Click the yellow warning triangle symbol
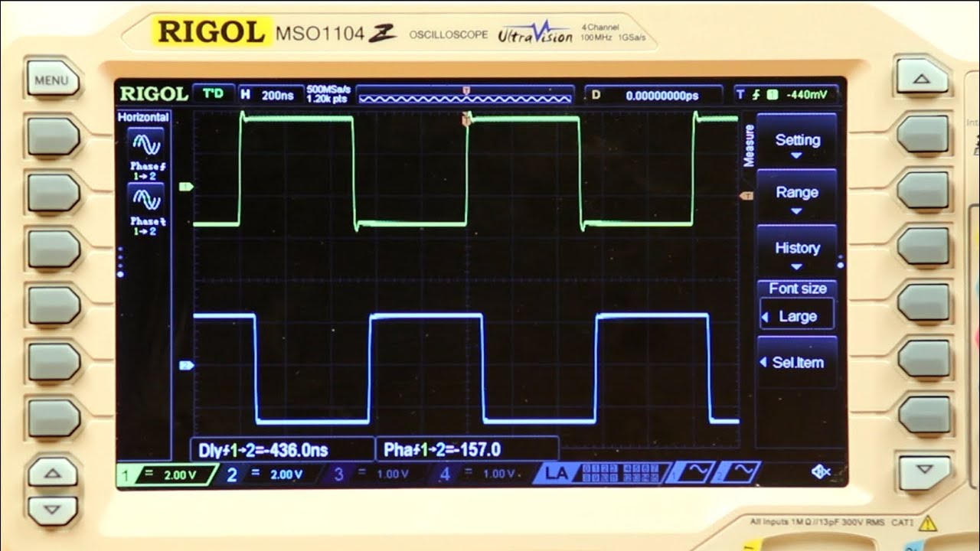 pos(928,523)
